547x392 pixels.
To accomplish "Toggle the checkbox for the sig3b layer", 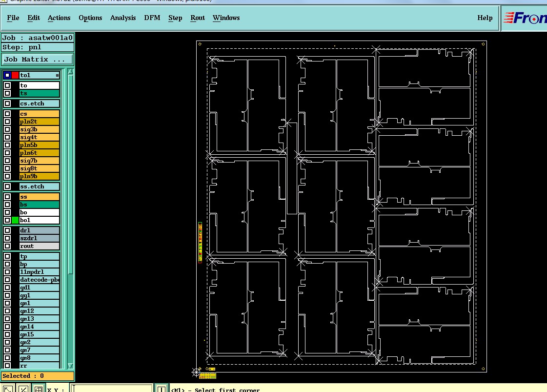I will 7,129.
